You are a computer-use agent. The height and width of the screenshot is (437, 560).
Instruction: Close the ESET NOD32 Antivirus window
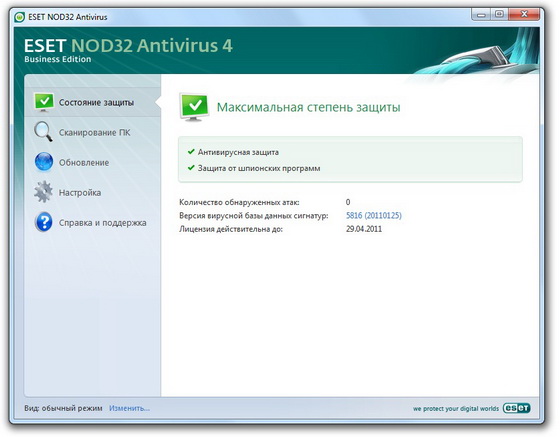(x=524, y=15)
